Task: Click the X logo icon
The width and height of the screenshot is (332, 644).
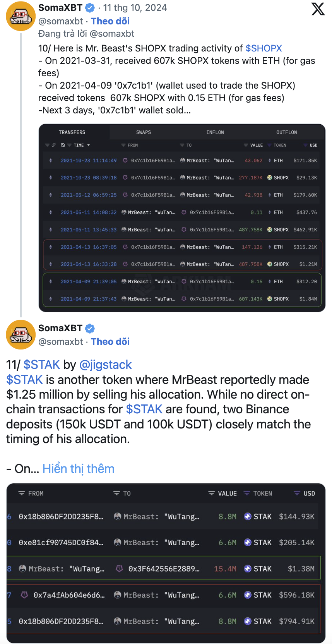Action: tap(318, 9)
